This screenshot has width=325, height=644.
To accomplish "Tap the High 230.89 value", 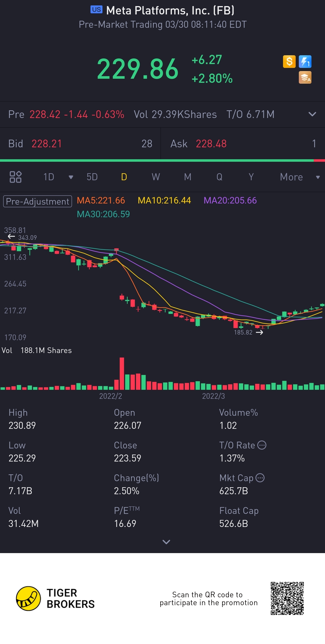I will [x=22, y=425].
